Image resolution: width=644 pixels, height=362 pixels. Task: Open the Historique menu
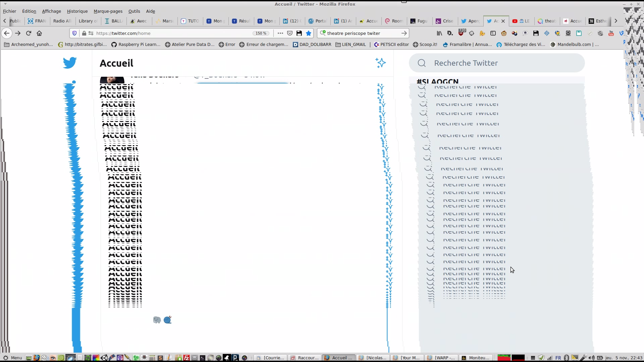(77, 11)
